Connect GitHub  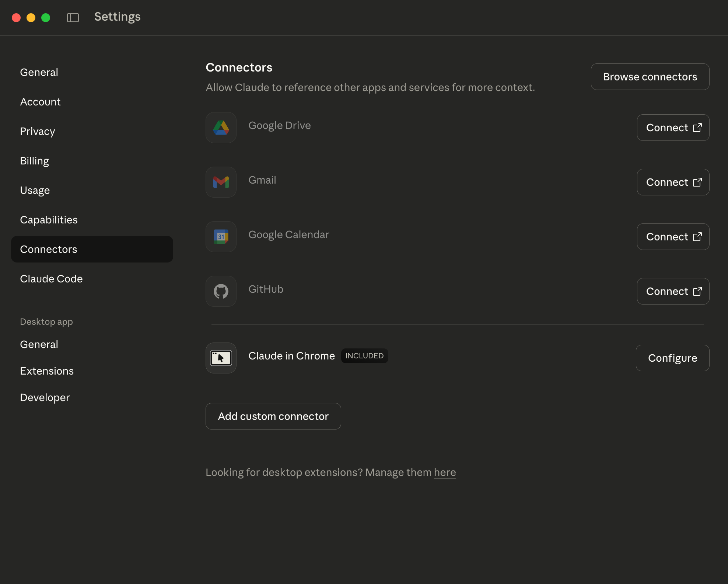pyautogui.click(x=673, y=291)
